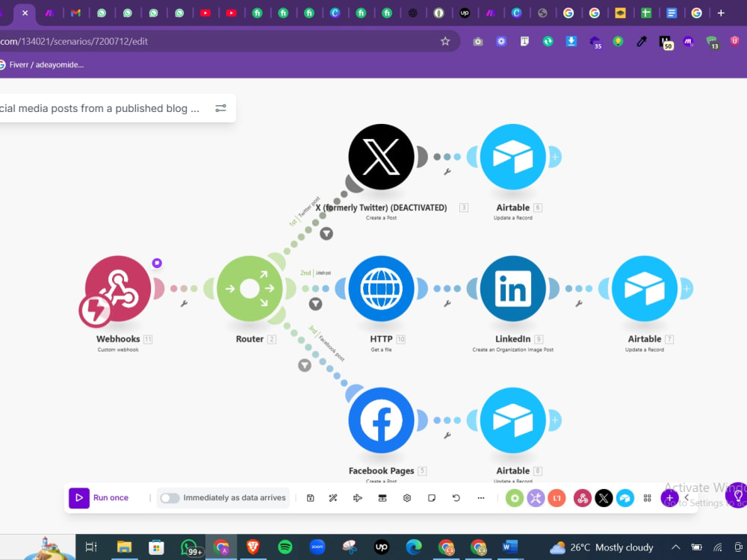Open scenario options sliders icon beside the title
747x560 pixels.
click(220, 108)
